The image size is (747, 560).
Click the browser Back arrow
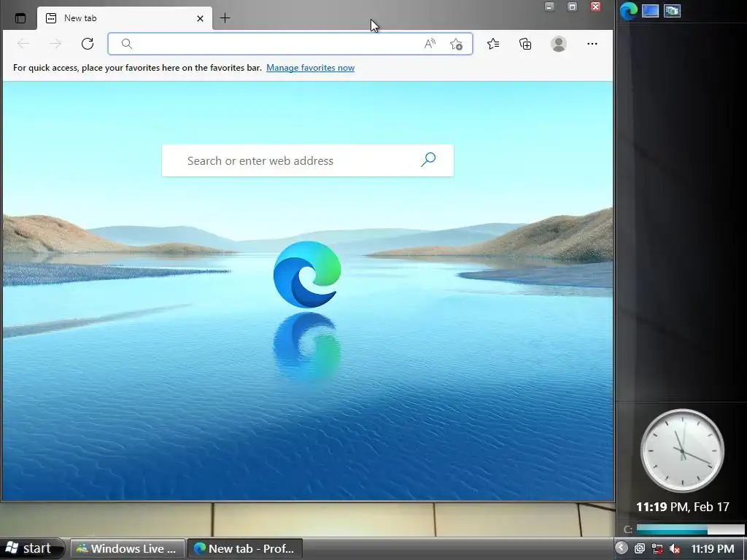click(23, 44)
